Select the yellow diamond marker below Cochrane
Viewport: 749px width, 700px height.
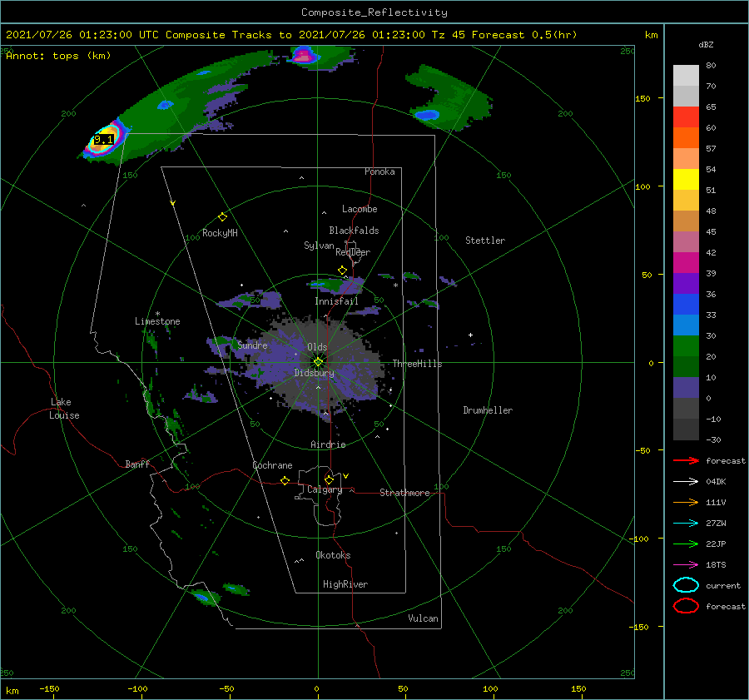285,480
